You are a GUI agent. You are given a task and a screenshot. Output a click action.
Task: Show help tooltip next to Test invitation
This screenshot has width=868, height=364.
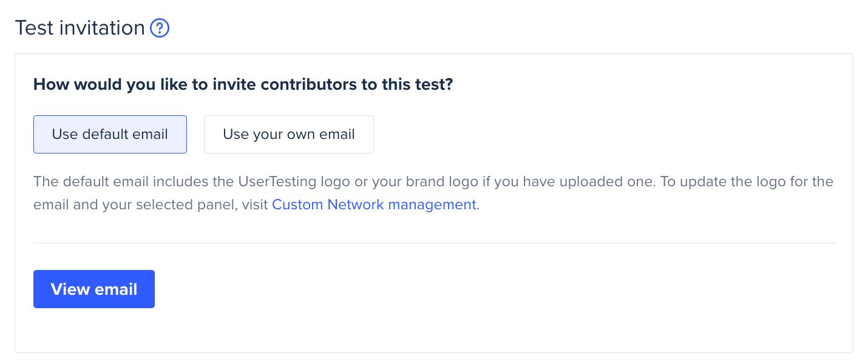coord(160,28)
